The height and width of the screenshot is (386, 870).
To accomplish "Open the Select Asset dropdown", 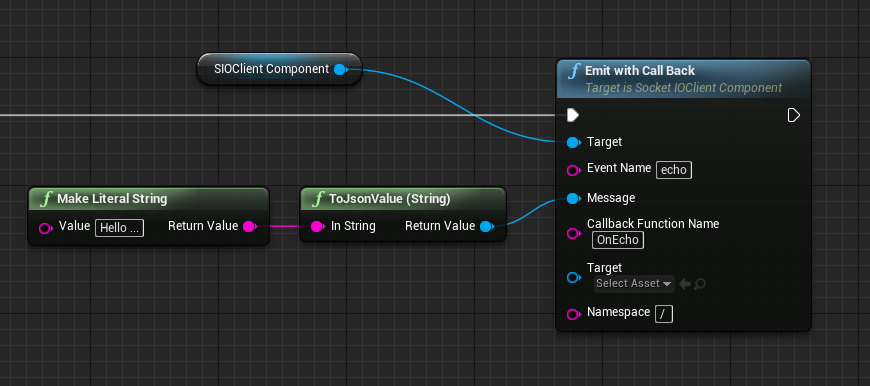I will click(634, 283).
